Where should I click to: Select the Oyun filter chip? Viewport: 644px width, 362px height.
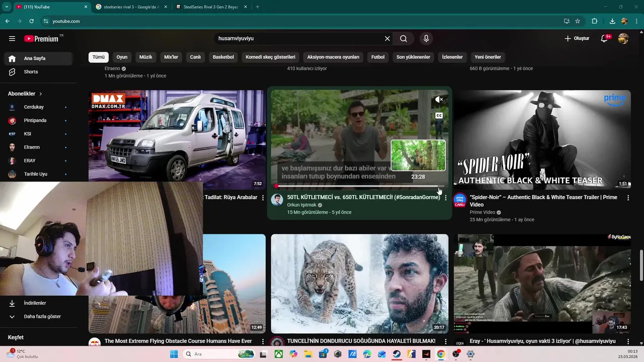click(x=122, y=57)
